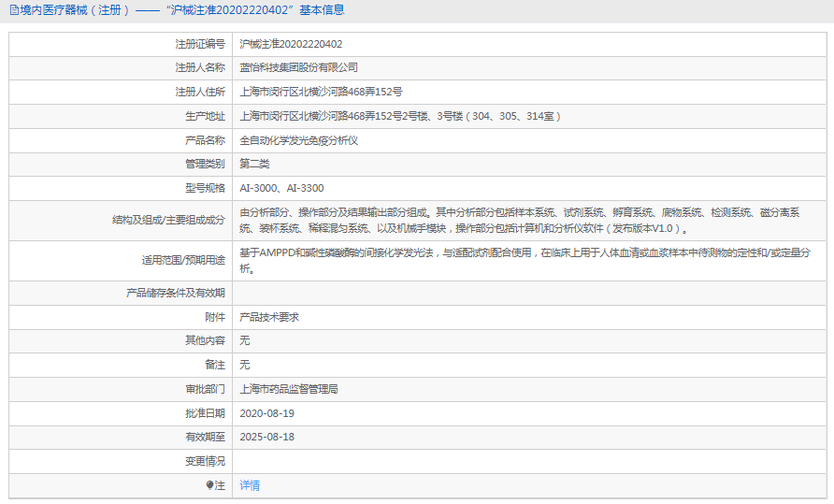Click the 结构及组成/主要组成成分 label
This screenshot has width=834, height=504.
click(x=168, y=221)
